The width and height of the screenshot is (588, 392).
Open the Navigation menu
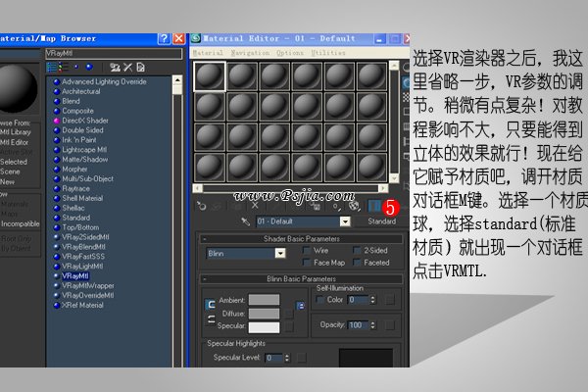click(x=248, y=52)
